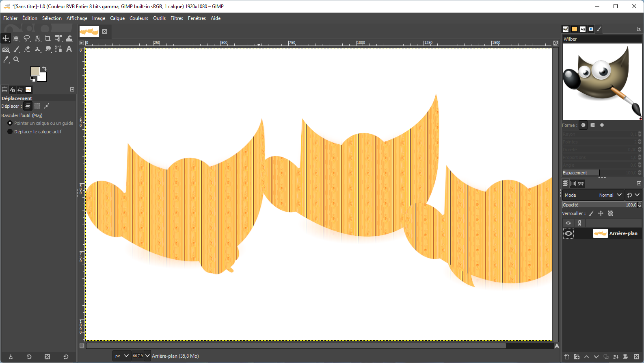The height and width of the screenshot is (363, 644).
Task: Select the Free Select lasso tool
Action: 27,38
